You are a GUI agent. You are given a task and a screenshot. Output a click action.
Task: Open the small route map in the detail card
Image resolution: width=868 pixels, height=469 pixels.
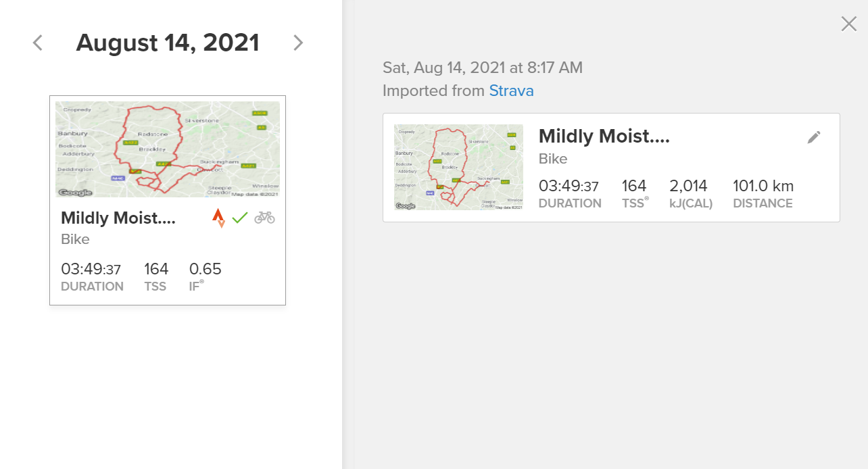[x=458, y=167]
